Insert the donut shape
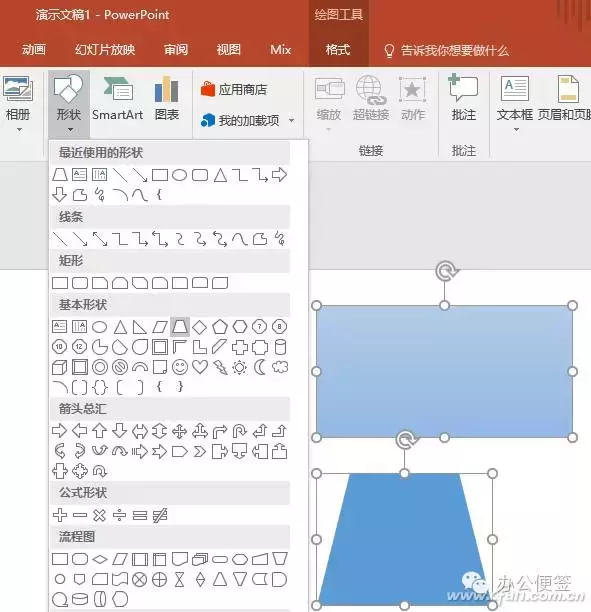This screenshot has height=612, width=591. pos(100,367)
